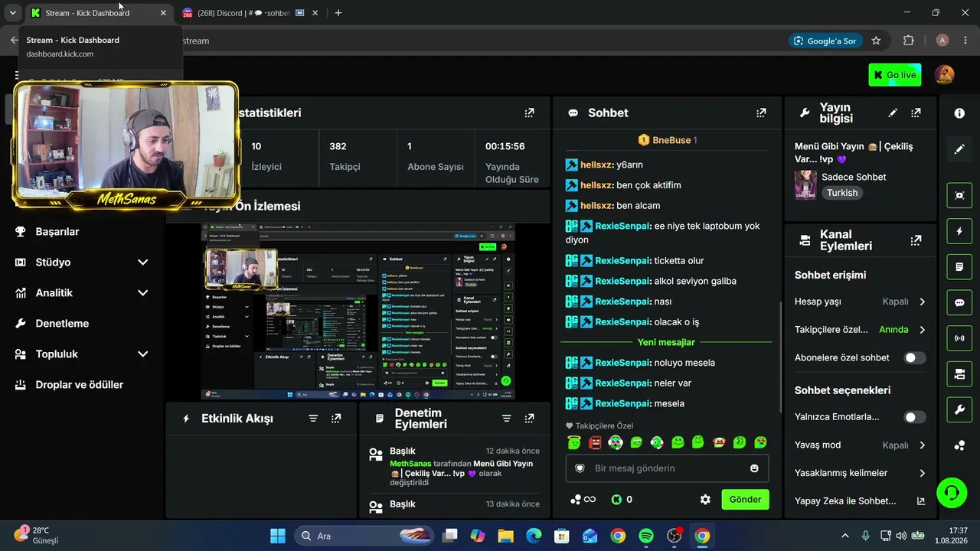
Task: Pop out the Denetim Eylemleri panel
Action: pyautogui.click(x=529, y=419)
